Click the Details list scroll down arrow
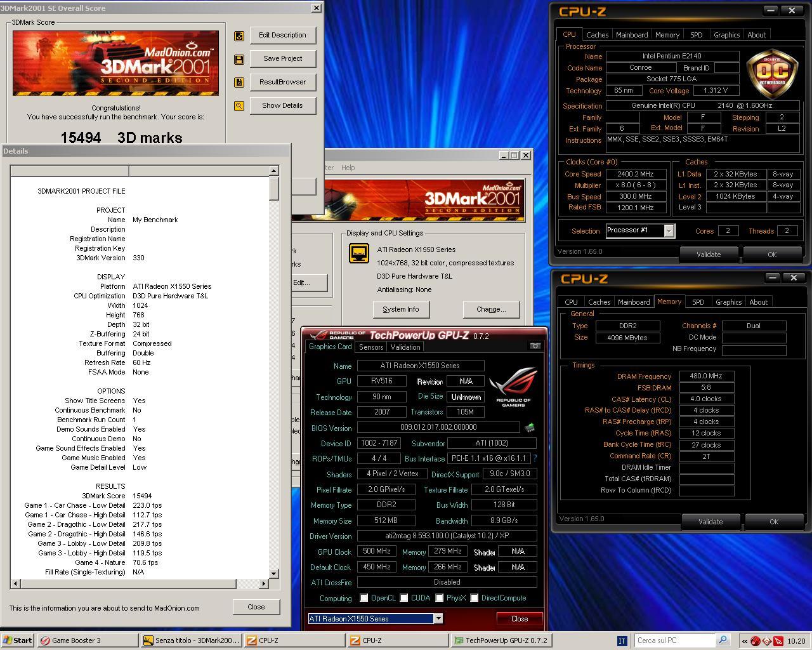Viewport: 812px width, 650px height. (274, 573)
